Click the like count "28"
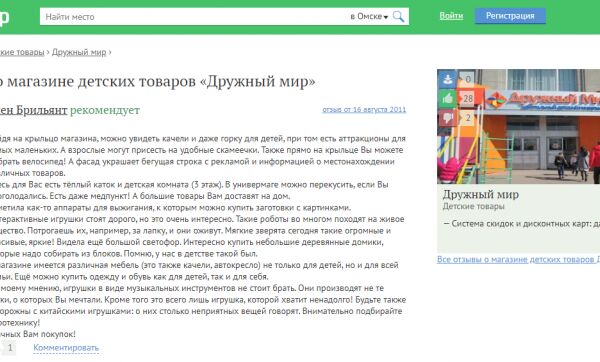Screen dimensions: 600x362 (x=468, y=99)
